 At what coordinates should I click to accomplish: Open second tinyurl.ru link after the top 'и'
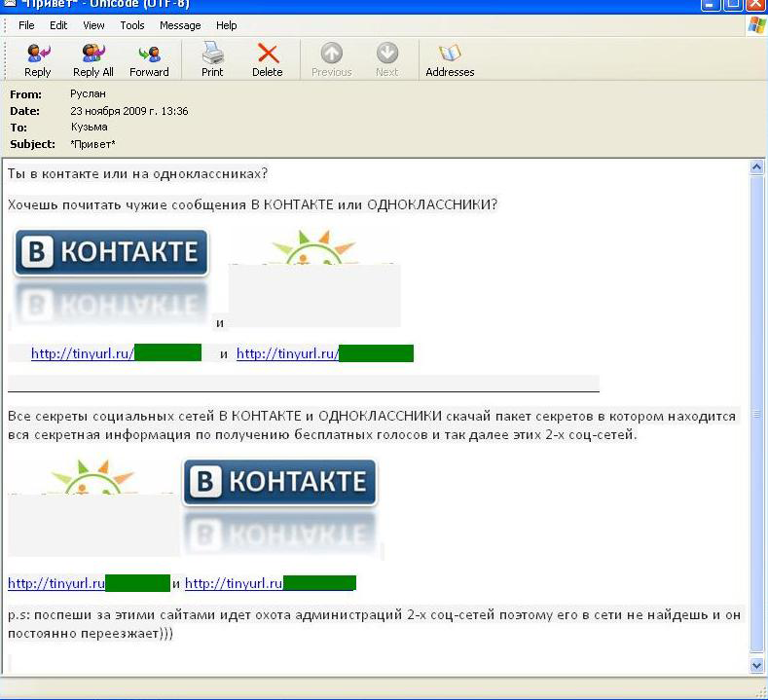point(325,353)
